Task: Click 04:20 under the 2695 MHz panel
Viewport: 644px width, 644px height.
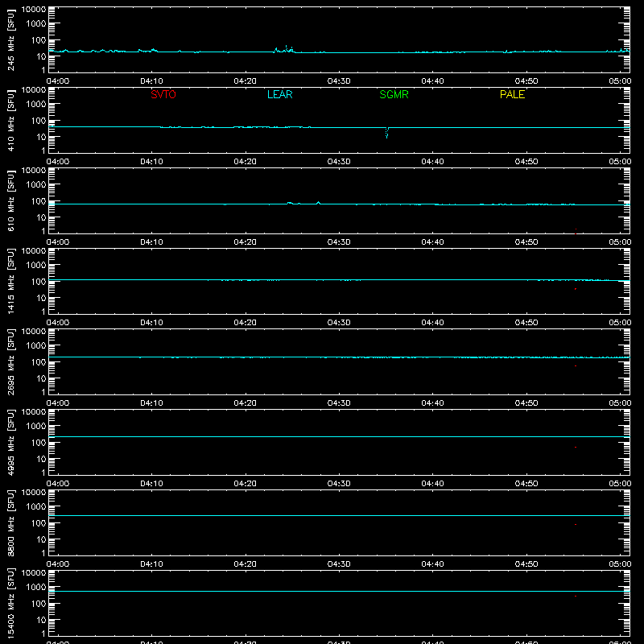Action: pyautogui.click(x=246, y=403)
